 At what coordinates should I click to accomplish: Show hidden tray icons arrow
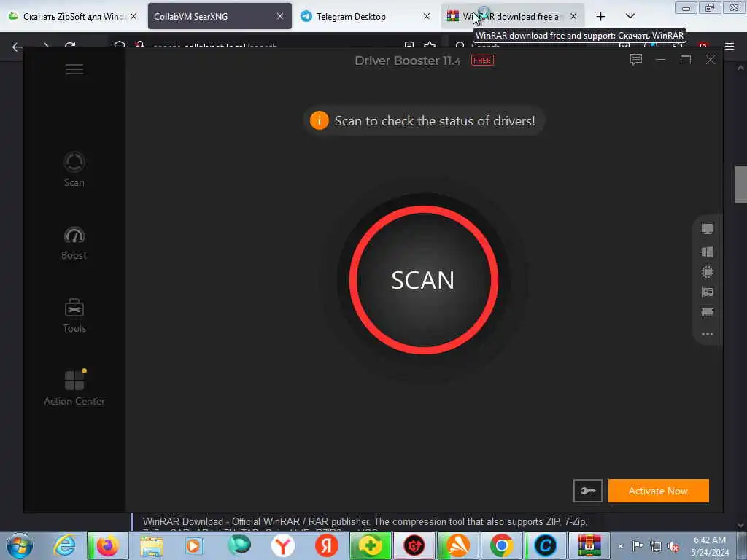(x=620, y=546)
